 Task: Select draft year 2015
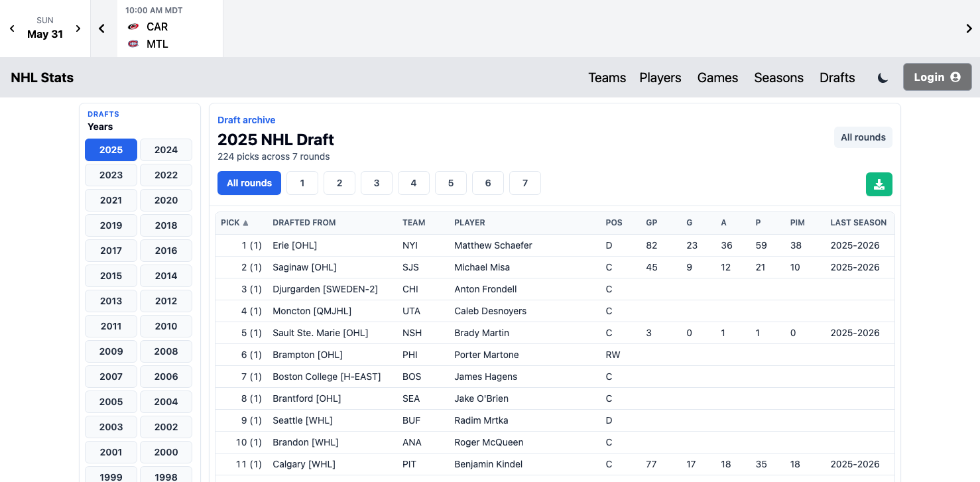pos(111,276)
